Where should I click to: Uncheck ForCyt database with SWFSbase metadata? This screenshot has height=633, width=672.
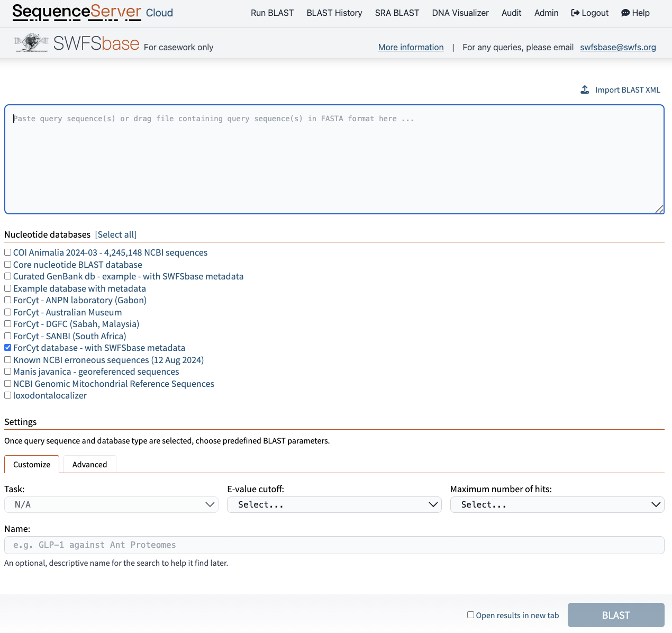pos(8,348)
